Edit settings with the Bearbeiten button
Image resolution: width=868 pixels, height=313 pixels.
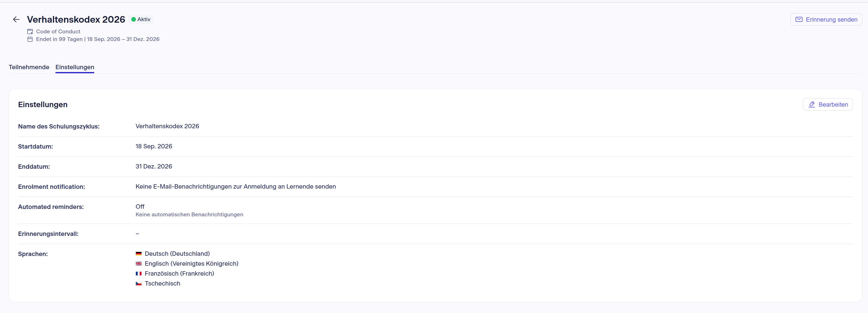pyautogui.click(x=828, y=104)
